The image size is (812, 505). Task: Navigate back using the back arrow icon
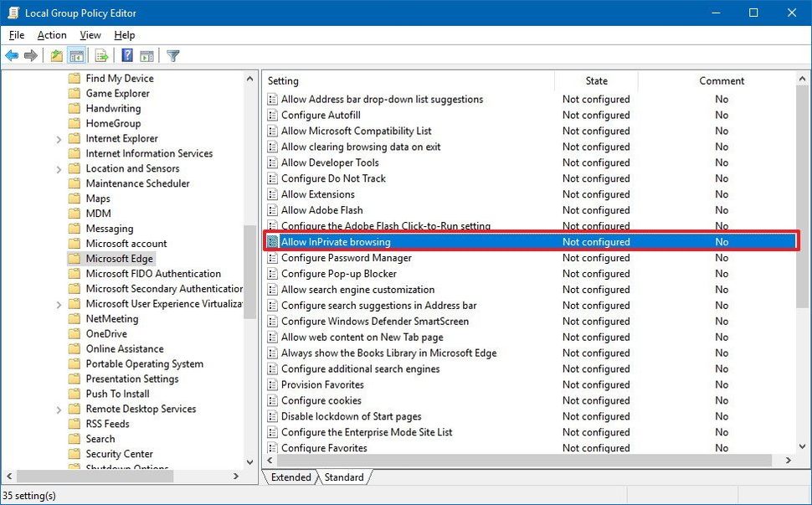click(x=12, y=55)
